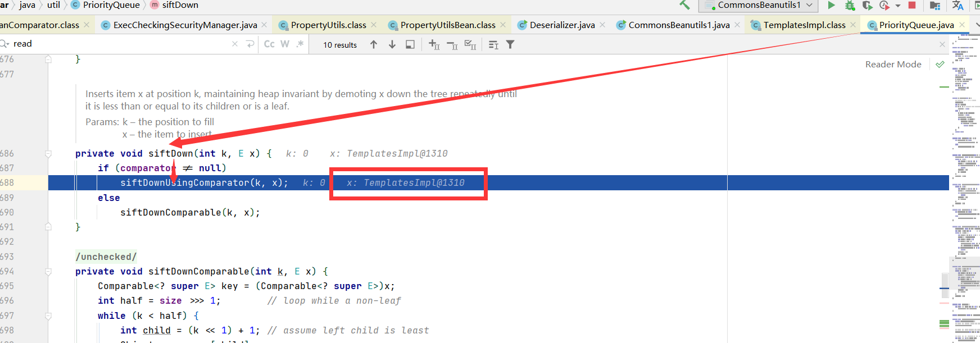The image size is (980, 343).
Task: Collapse siftDownComparable method at line 694
Action: click(48, 271)
